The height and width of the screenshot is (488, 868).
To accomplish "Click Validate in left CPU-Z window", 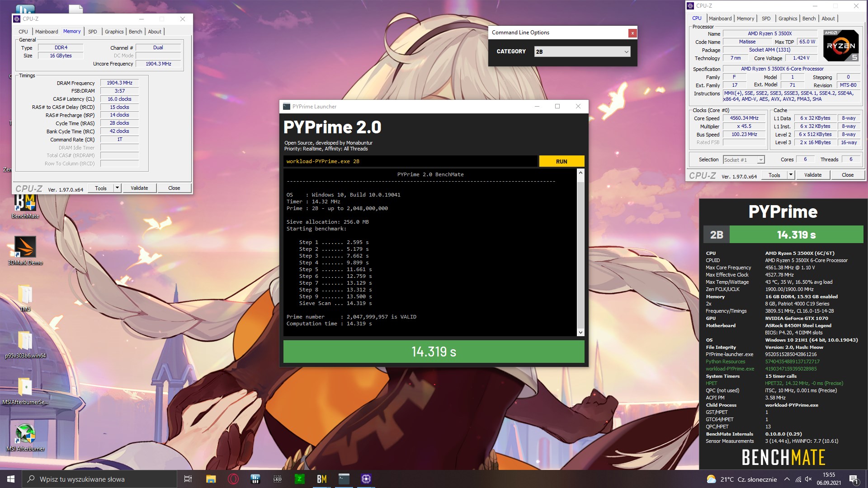I will point(139,188).
